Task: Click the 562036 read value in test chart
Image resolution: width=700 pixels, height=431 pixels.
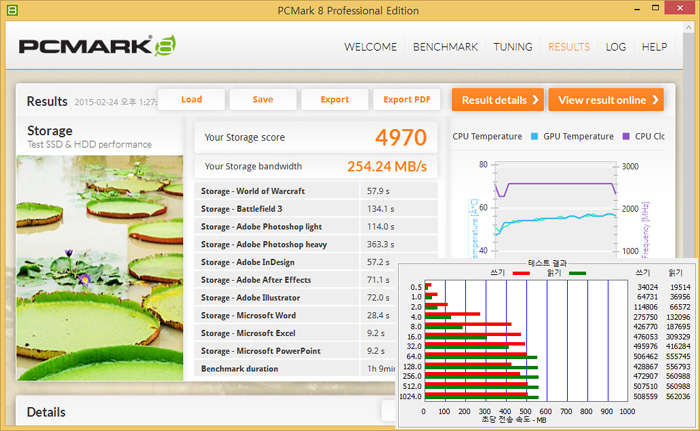Action: pyautogui.click(x=678, y=396)
